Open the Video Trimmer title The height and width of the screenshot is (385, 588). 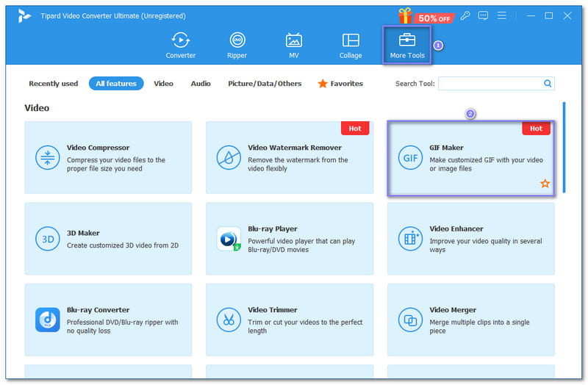pos(273,310)
